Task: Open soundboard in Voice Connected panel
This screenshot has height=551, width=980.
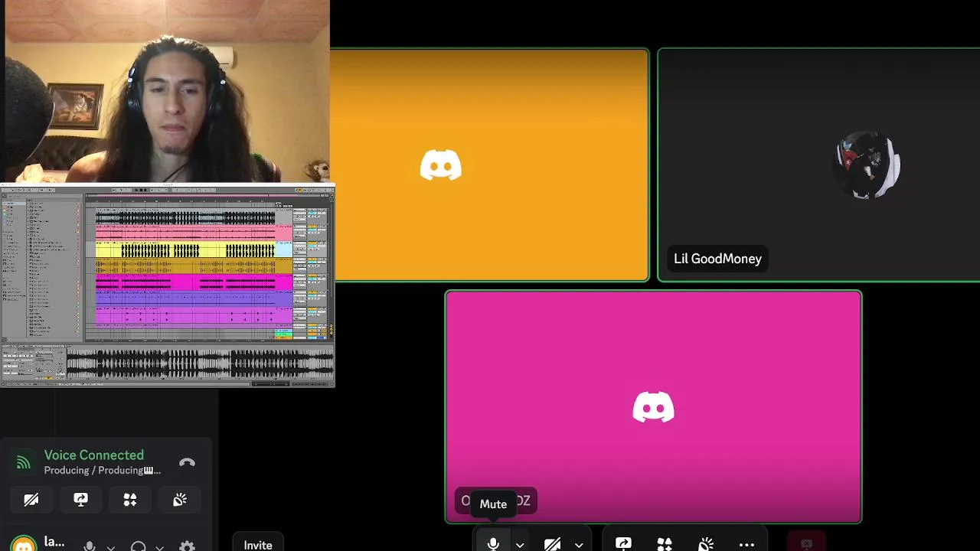Action: coord(180,500)
